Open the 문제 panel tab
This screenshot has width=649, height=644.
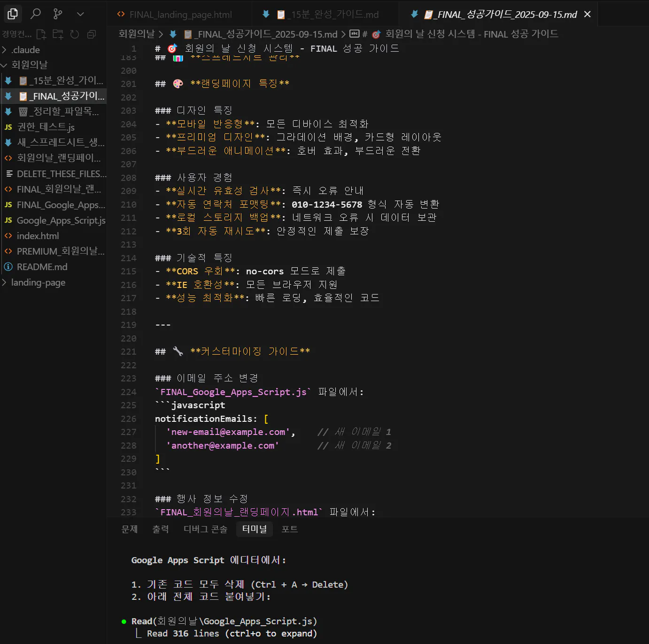click(x=130, y=529)
